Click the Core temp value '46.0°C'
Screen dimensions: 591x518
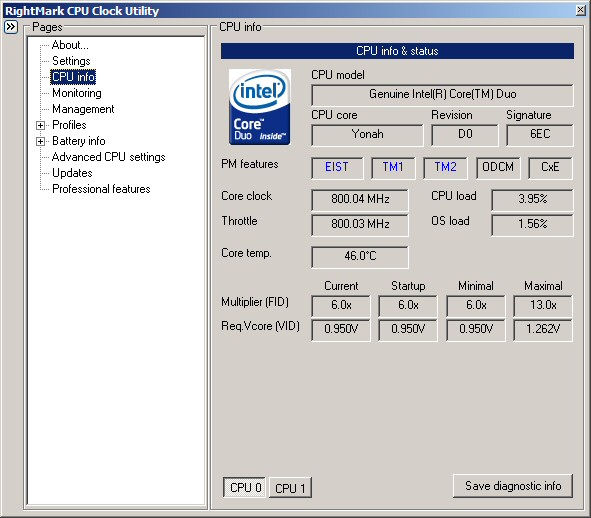(360, 257)
